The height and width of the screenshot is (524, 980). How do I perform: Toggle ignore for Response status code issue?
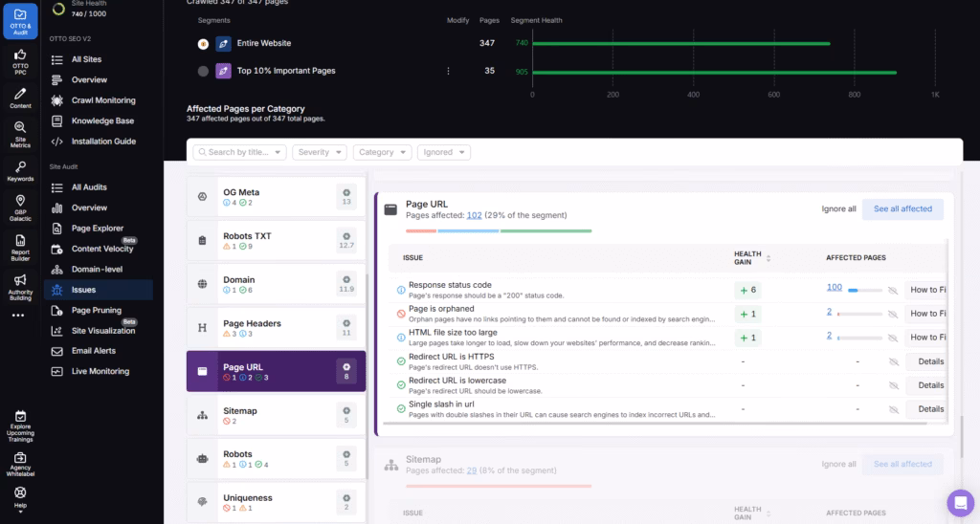point(892,289)
